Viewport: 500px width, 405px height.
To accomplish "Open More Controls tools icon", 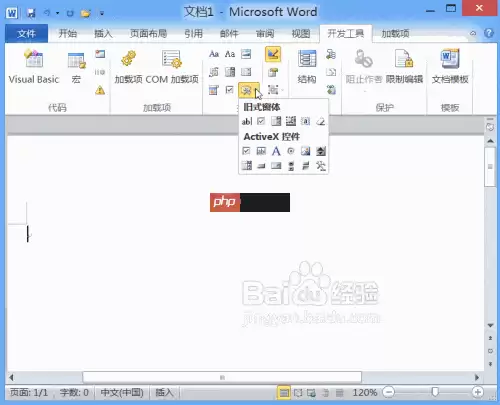I will (321, 166).
